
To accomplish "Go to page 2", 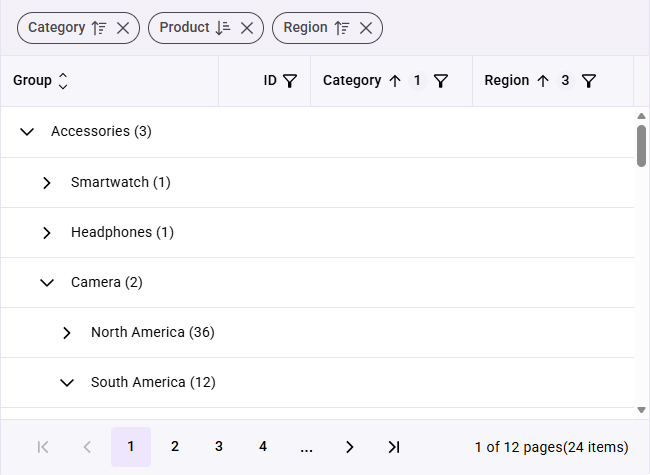I will [x=175, y=447].
